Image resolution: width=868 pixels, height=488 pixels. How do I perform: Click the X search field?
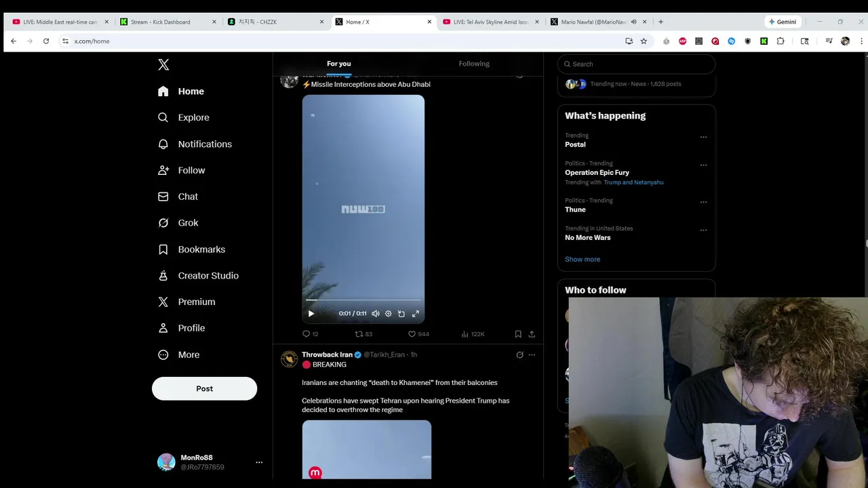[x=636, y=64]
